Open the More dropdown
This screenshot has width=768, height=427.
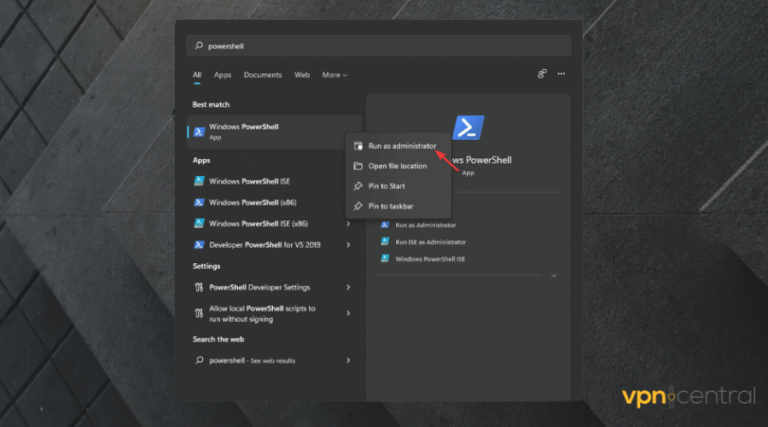[x=335, y=75]
